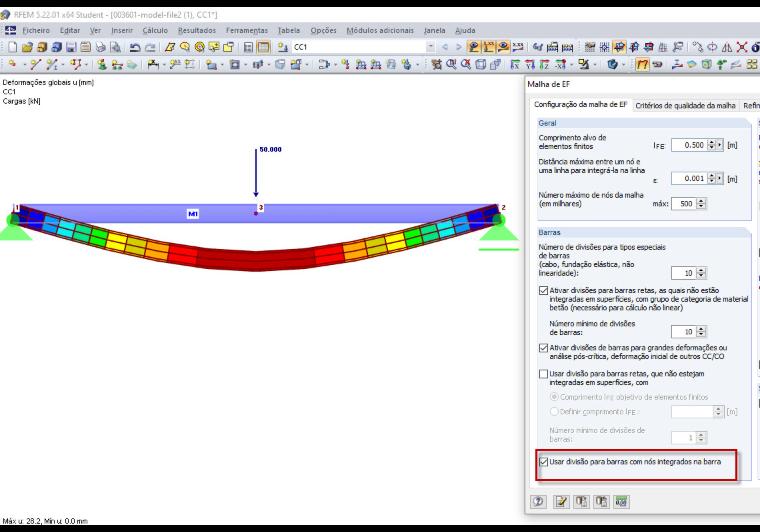Image resolution: width=760 pixels, height=532 pixels.
Task: Open the Editar menu
Action: click(x=70, y=31)
